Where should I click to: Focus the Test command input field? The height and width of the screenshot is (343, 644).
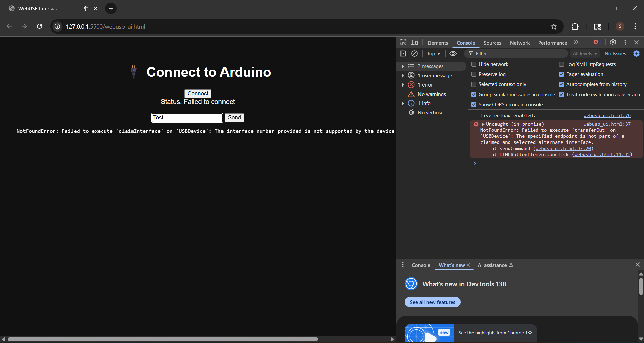187,117
